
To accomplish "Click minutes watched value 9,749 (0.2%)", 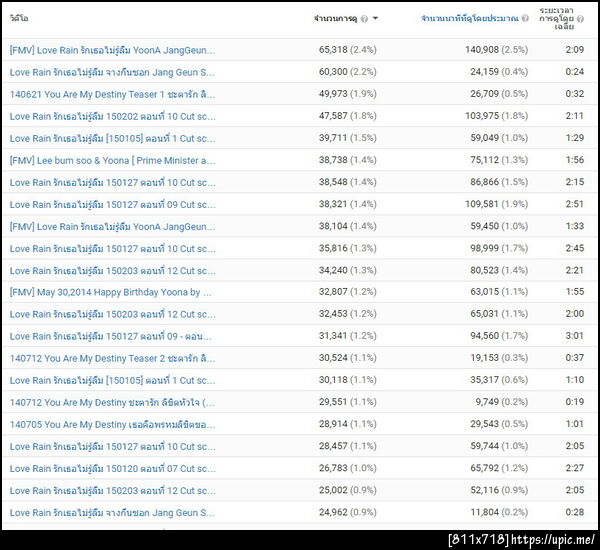I will tap(502, 402).
